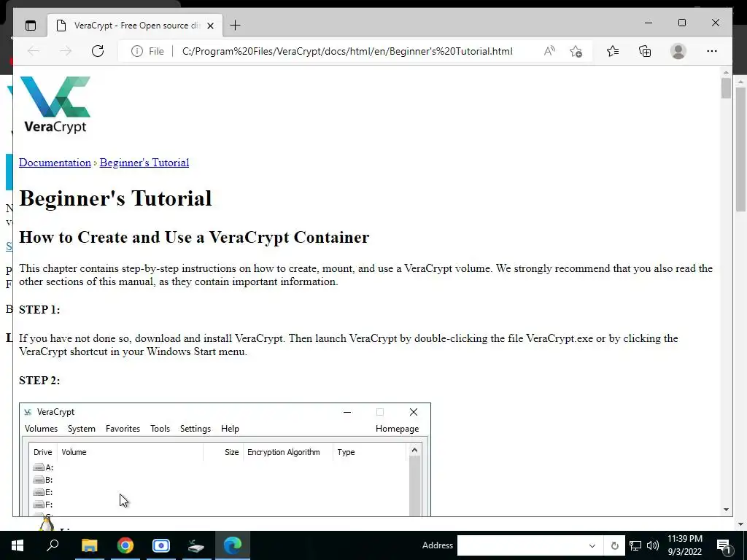
Task: Click the 'Beginner's Tutorial' page heading
Action: pos(115,198)
